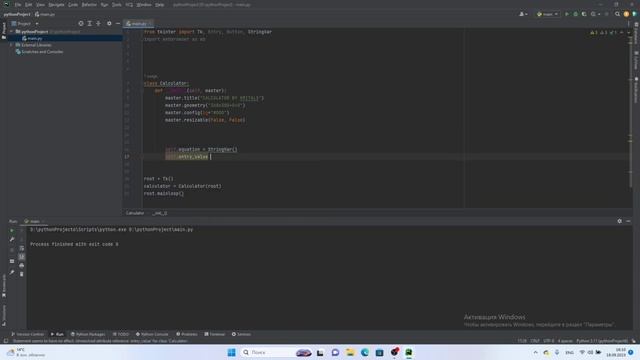Open Project panel options gear
Viewport: 640px width, 360px height.
coord(109,24)
